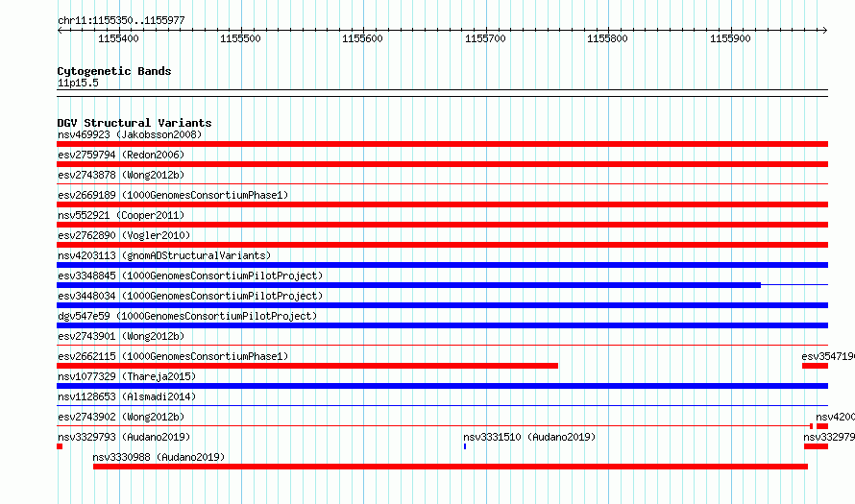Screen dimensions: 855x504
Task: Select the red bar of variant nsv552921
Action: coord(442,225)
